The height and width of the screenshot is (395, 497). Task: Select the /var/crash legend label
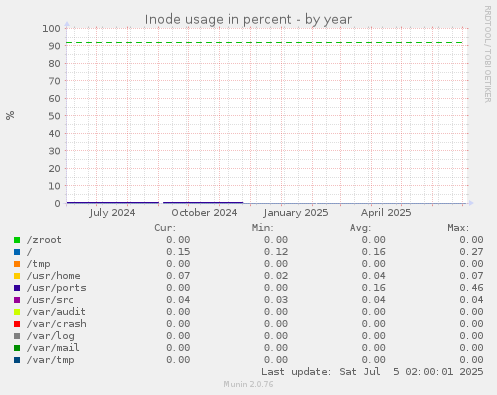56,324
